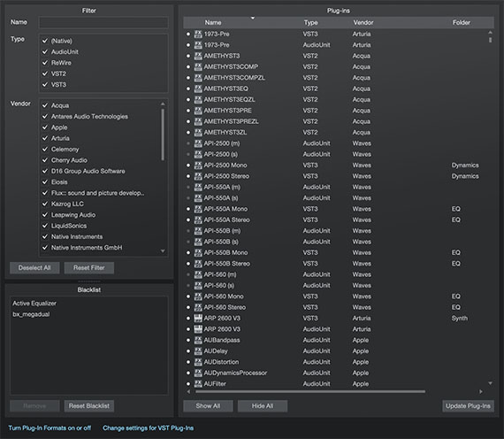The height and width of the screenshot is (439, 504).
Task: Select bx_megadual in the Blacklist
Action: (x=31, y=314)
